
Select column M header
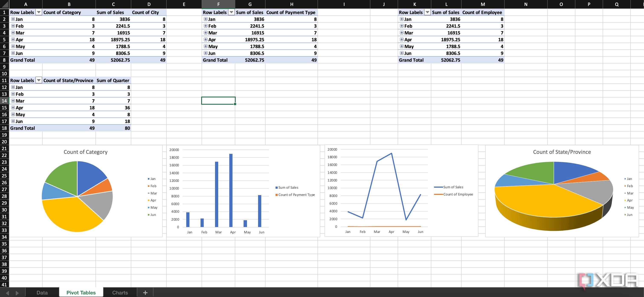pyautogui.click(x=483, y=4)
